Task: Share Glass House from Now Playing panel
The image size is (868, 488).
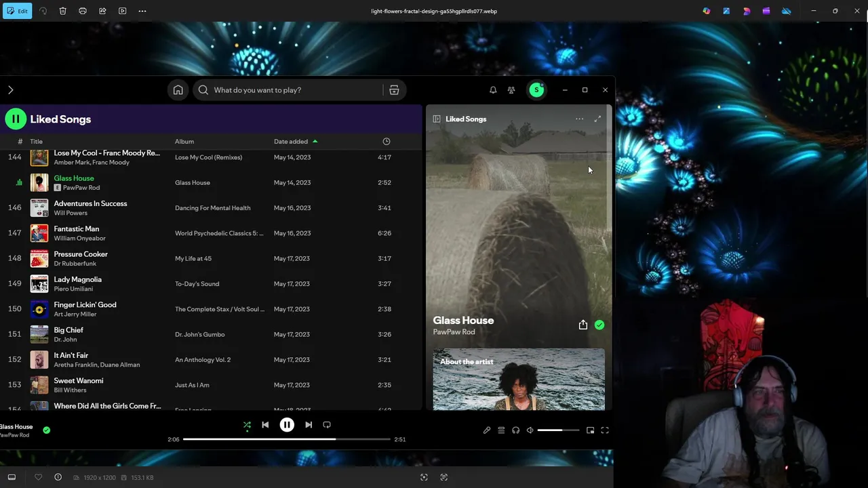Action: [x=583, y=325]
